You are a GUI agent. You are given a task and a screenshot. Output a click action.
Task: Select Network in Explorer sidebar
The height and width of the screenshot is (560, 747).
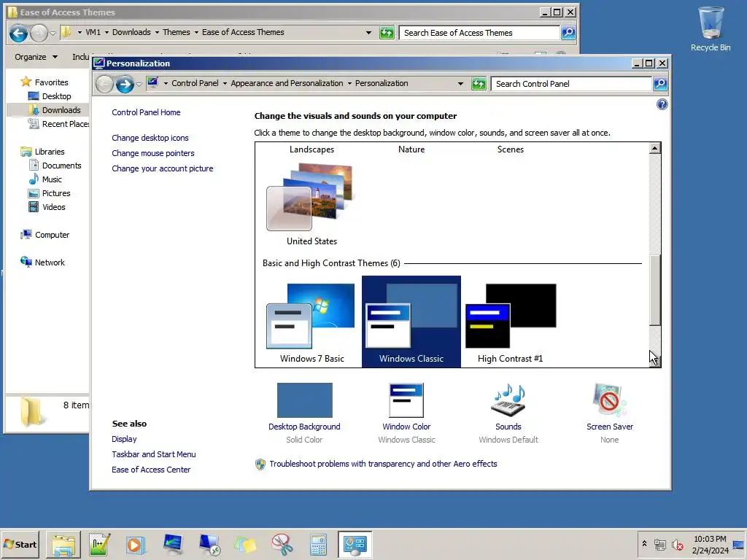(42, 262)
